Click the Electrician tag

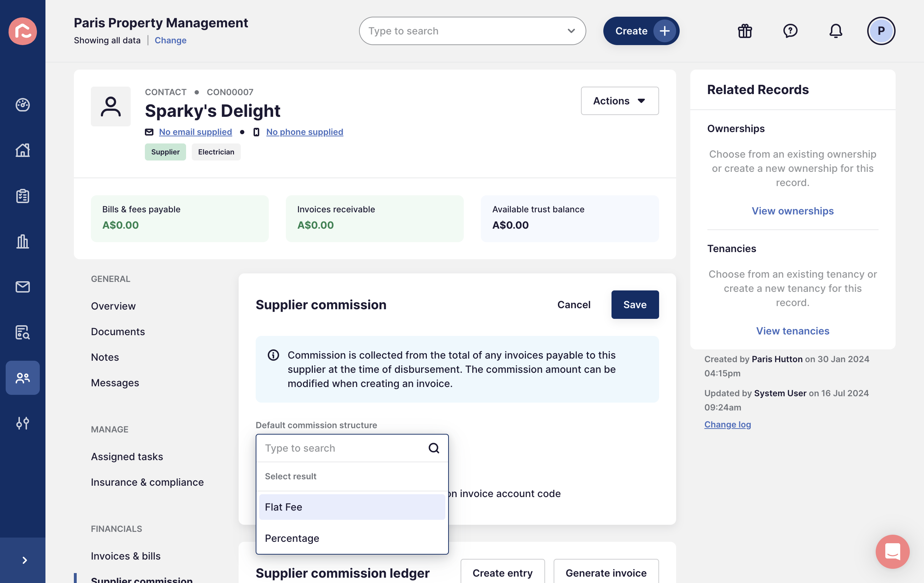point(216,152)
